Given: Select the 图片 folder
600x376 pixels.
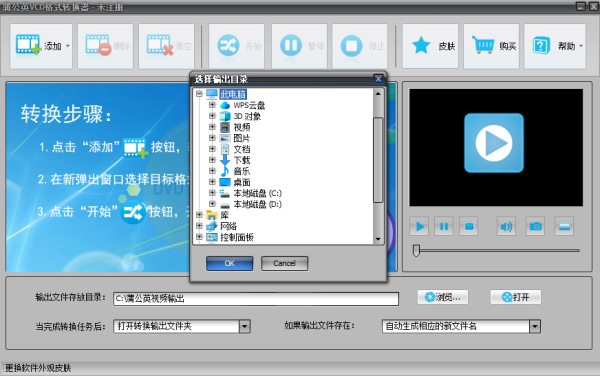Looking at the screenshot, I should coord(242,138).
